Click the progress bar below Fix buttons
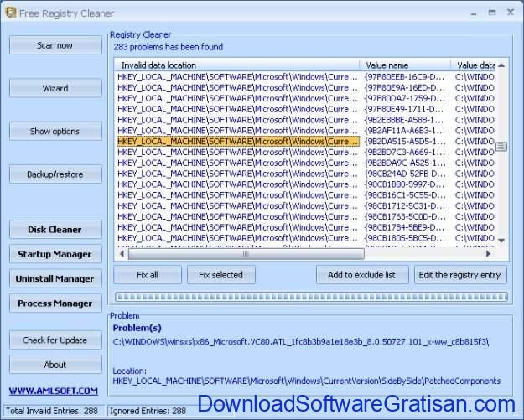Viewport: 524px width, 420px height. (311, 297)
